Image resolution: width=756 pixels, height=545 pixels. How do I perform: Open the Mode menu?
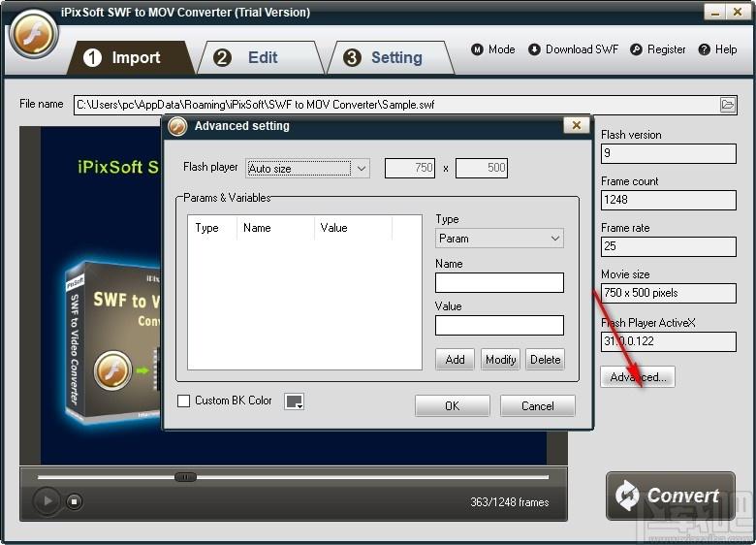(x=492, y=49)
